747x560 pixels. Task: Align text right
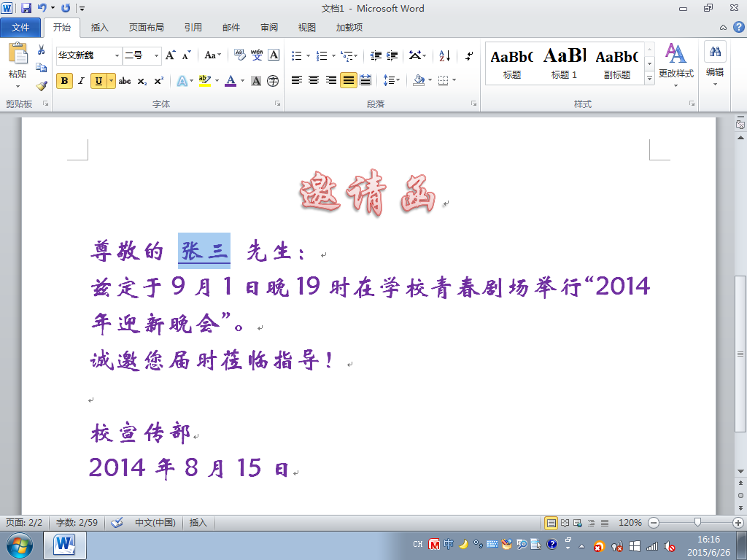click(x=331, y=80)
